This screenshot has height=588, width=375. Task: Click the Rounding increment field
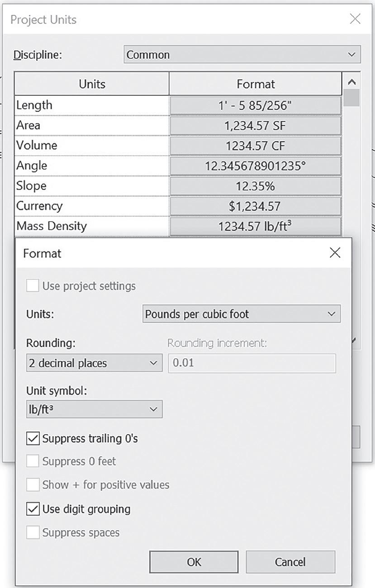(x=252, y=363)
